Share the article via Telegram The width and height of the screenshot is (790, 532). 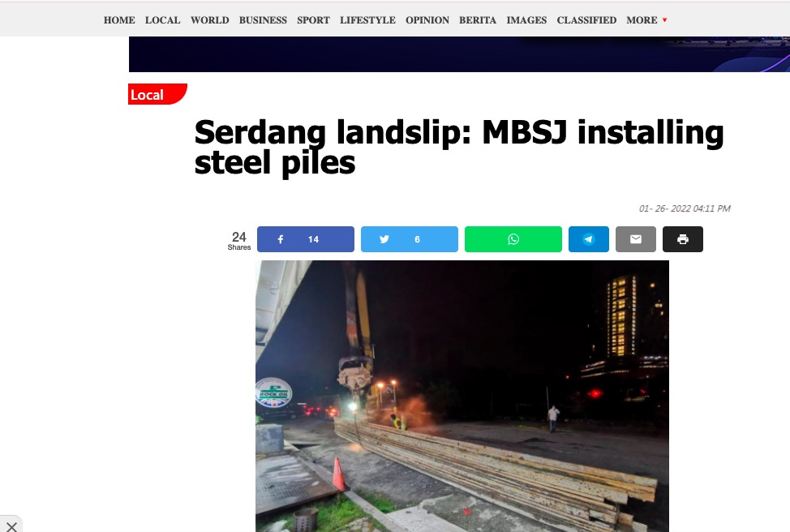[x=589, y=239]
